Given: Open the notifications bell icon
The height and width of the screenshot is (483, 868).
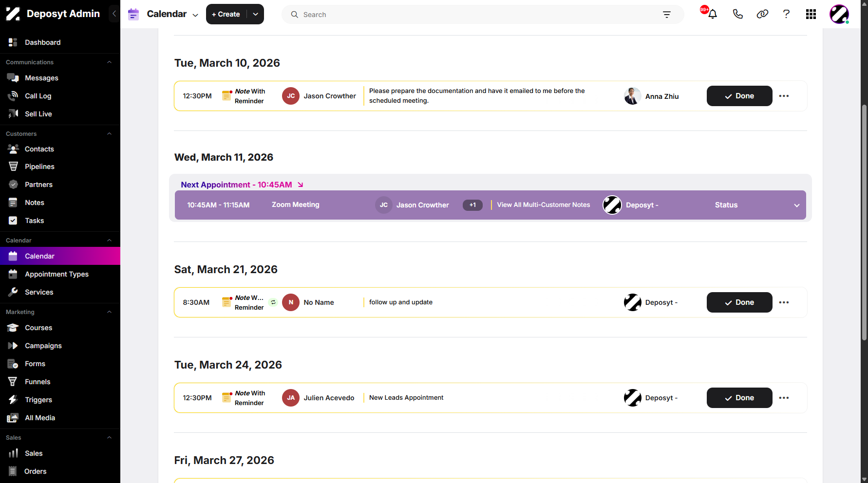Looking at the screenshot, I should click(x=712, y=14).
